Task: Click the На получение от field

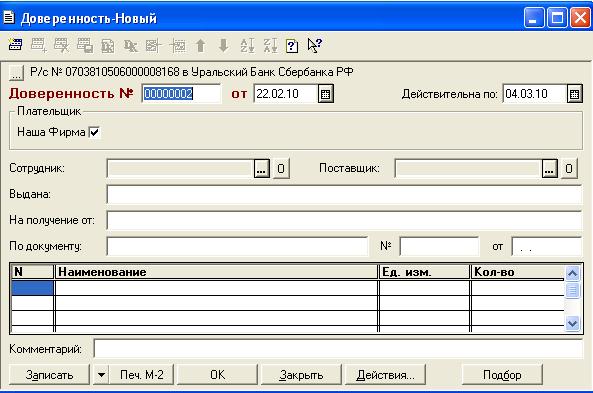Action: click(344, 220)
